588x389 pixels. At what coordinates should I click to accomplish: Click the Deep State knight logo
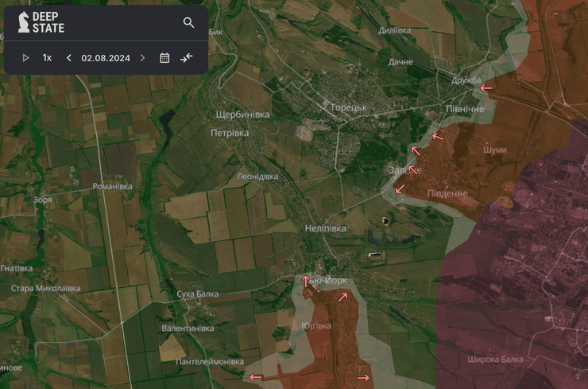(x=23, y=22)
